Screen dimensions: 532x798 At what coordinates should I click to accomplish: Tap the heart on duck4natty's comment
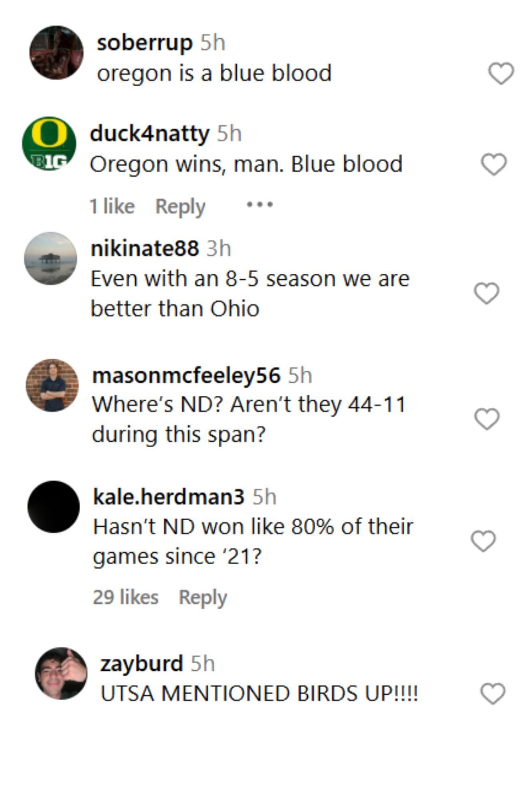pos(494,164)
